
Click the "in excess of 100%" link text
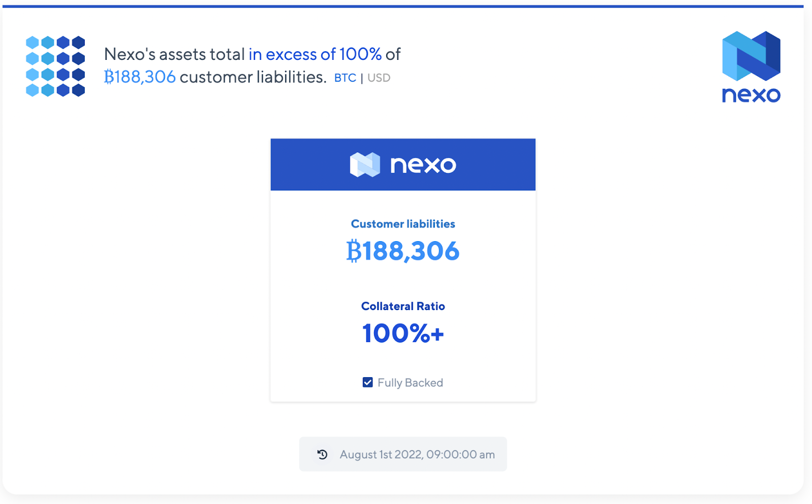[x=315, y=54]
